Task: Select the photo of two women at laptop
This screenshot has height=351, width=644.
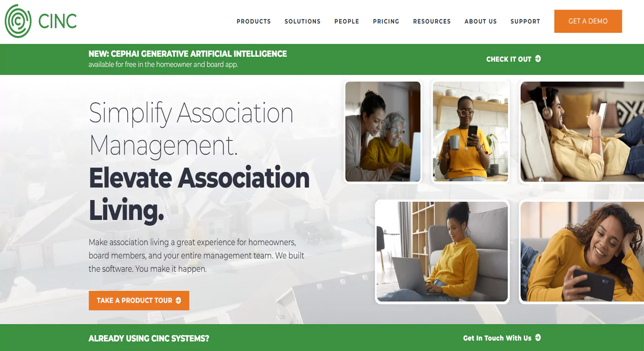Action: pyautogui.click(x=383, y=132)
